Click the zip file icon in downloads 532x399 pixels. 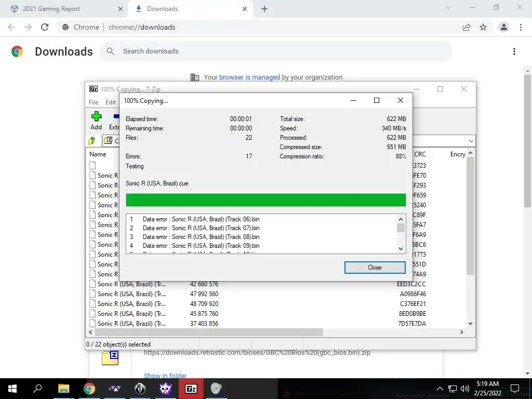point(110,358)
